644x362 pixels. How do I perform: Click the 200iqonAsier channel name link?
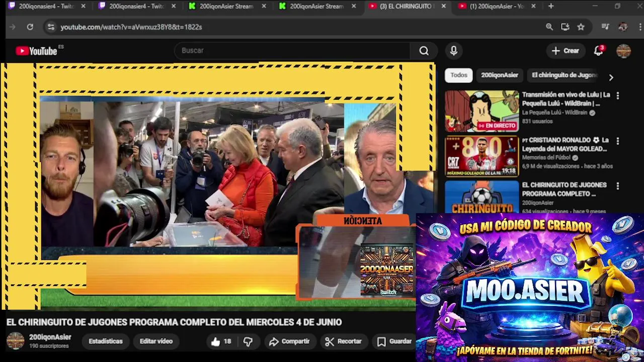point(50,337)
